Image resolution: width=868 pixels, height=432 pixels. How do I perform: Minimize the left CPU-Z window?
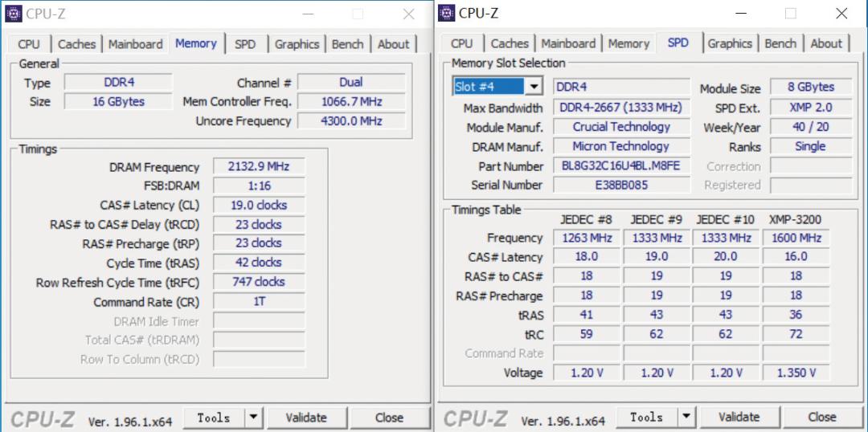click(x=309, y=14)
